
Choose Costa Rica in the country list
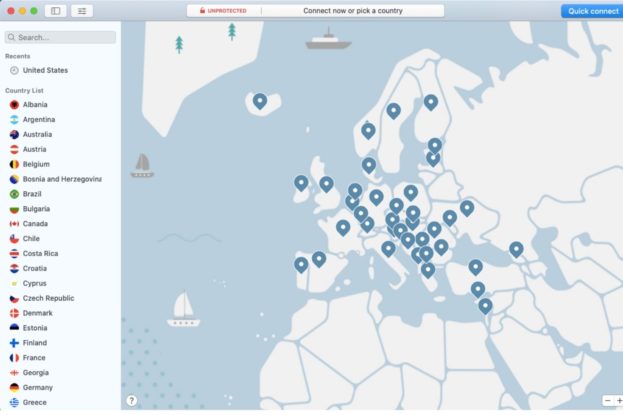pos(40,254)
